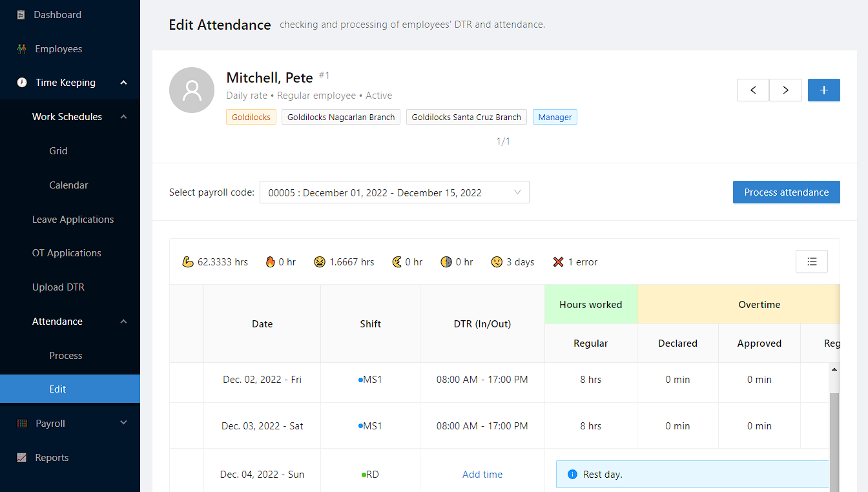
Task: Open Leave Applications in the sidebar
Action: (x=73, y=220)
